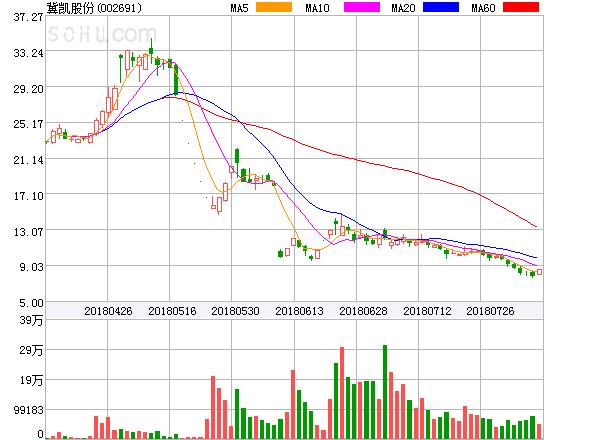Select the stock title 冀凯股份(002691)
The height and width of the screenshot is (440, 600).
94,8
